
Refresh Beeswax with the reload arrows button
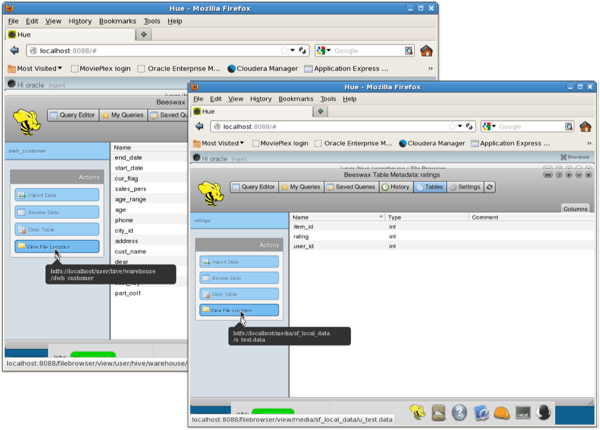click(x=490, y=187)
